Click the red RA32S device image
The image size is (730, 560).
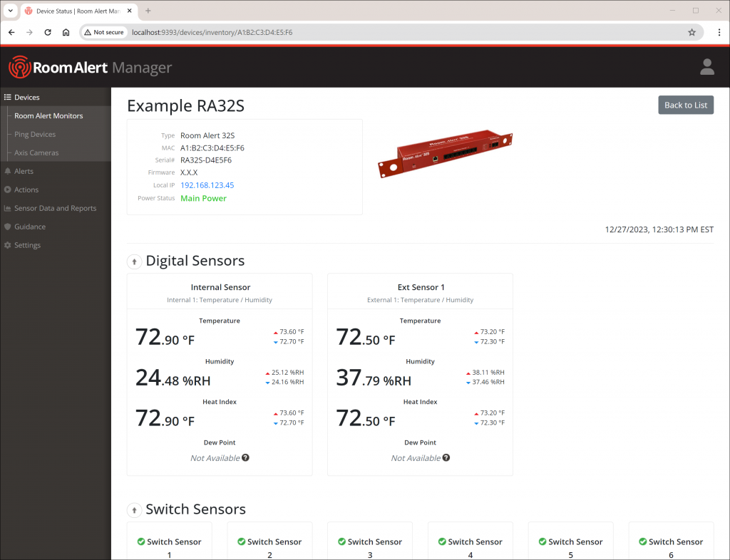pyautogui.click(x=444, y=152)
